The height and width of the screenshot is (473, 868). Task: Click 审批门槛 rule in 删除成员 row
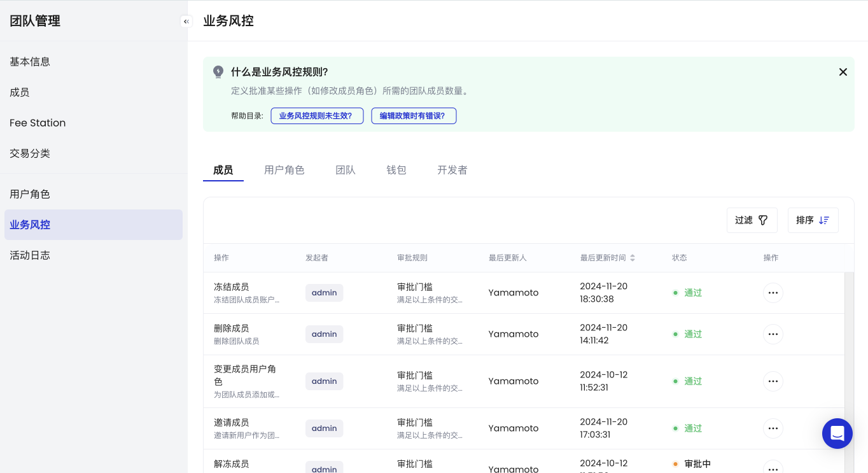pyautogui.click(x=415, y=328)
